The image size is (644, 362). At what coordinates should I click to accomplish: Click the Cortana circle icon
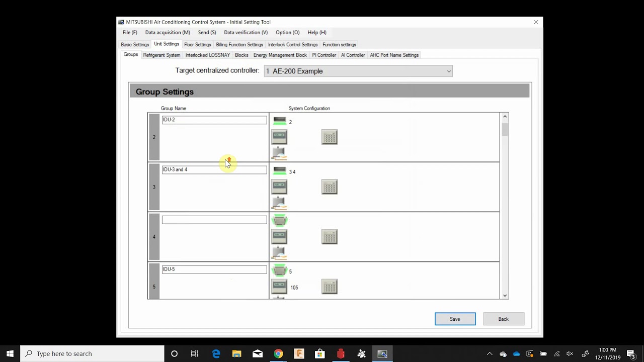click(174, 353)
